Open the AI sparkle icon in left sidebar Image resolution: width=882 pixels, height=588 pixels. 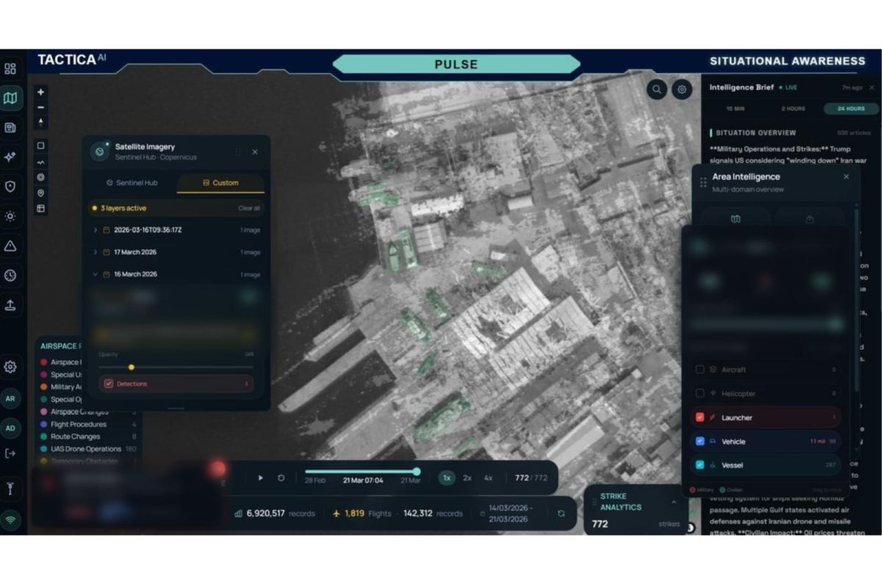point(10,157)
